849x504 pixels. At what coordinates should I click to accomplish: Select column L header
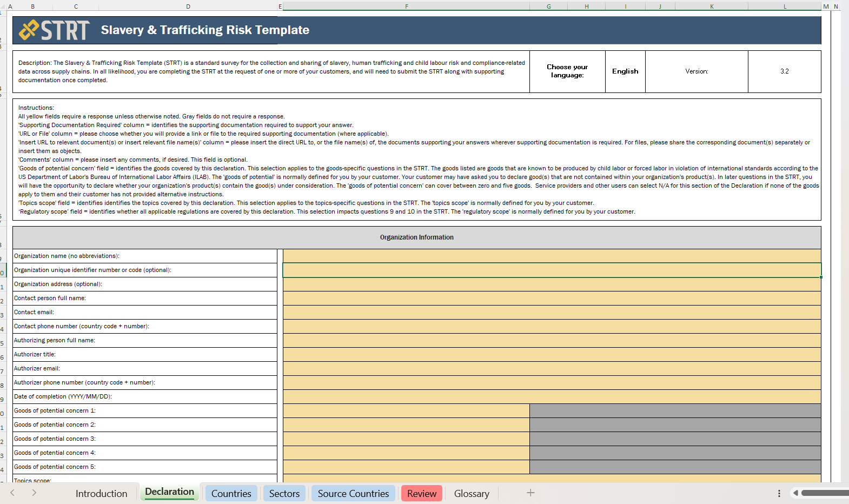785,6
